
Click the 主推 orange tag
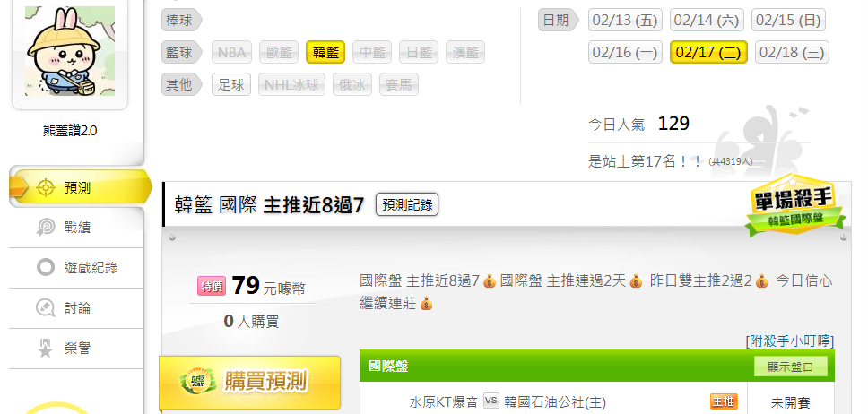724,401
